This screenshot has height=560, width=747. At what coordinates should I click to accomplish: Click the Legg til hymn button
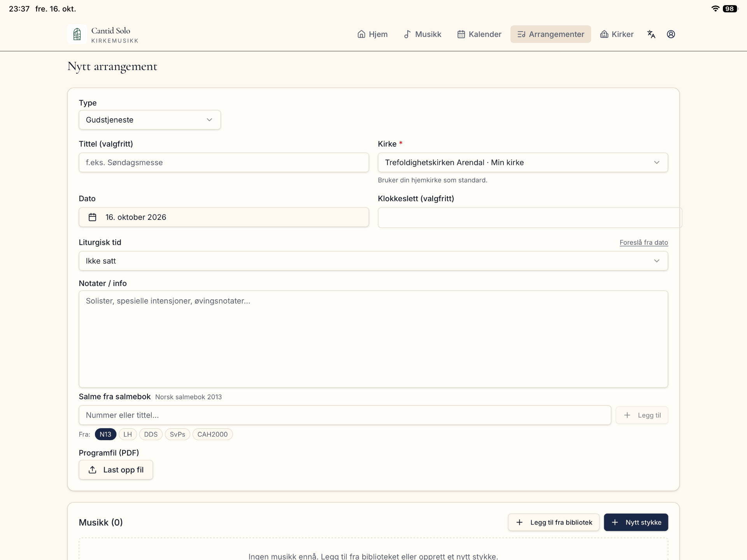(x=642, y=415)
